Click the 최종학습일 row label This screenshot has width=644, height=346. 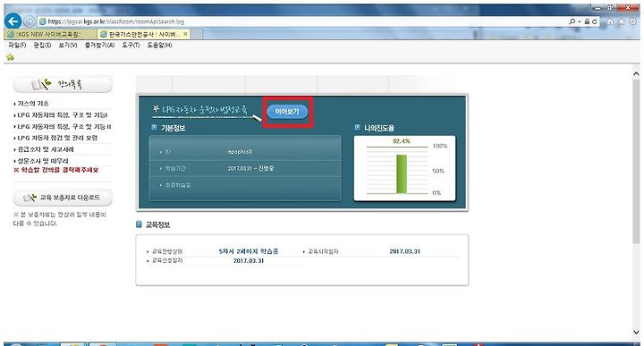click(x=178, y=185)
